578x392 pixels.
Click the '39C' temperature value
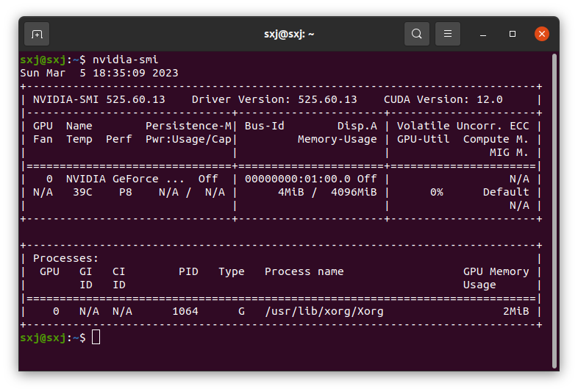click(82, 193)
